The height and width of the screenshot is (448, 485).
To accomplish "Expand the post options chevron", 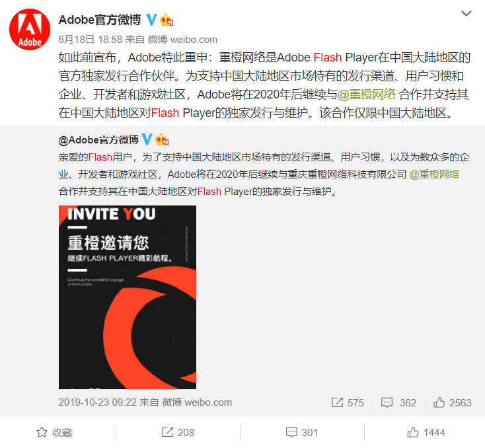I will 466,13.
